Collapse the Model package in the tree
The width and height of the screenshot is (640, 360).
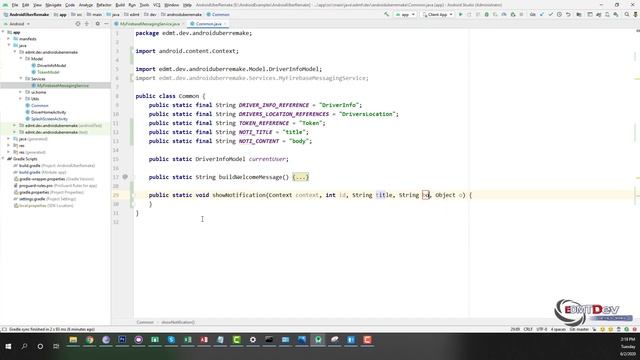click(x=21, y=58)
